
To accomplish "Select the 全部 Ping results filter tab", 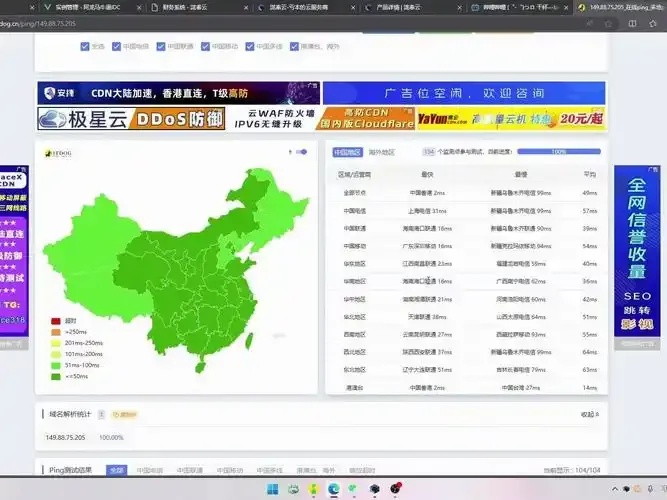I will point(117,470).
